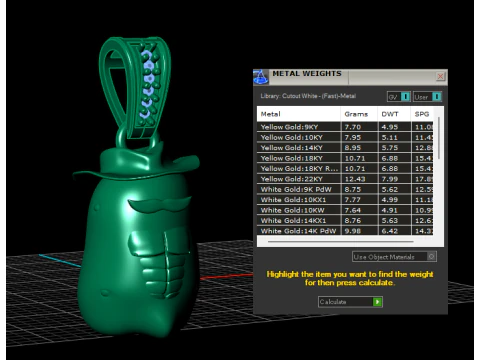Viewport: 480px width, 360px height.
Task: Select the Yellow Gold:10KY row
Action: [x=345, y=137]
